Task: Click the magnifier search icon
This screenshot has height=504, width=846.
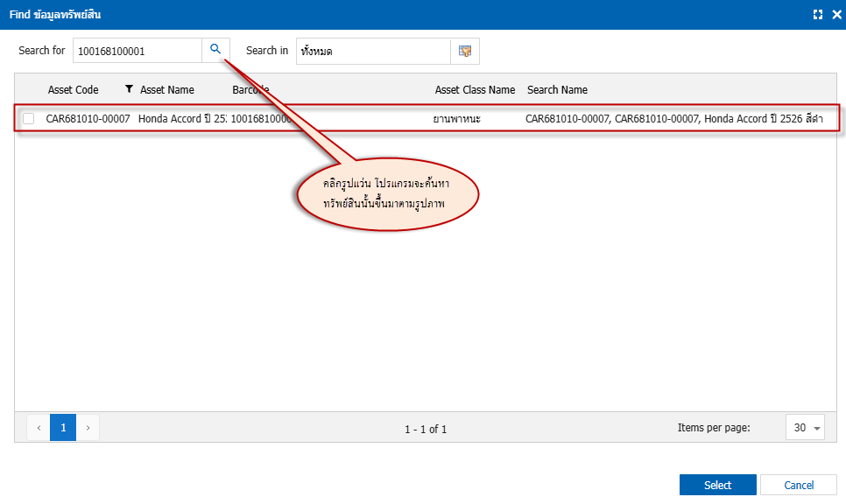Action: [215, 50]
